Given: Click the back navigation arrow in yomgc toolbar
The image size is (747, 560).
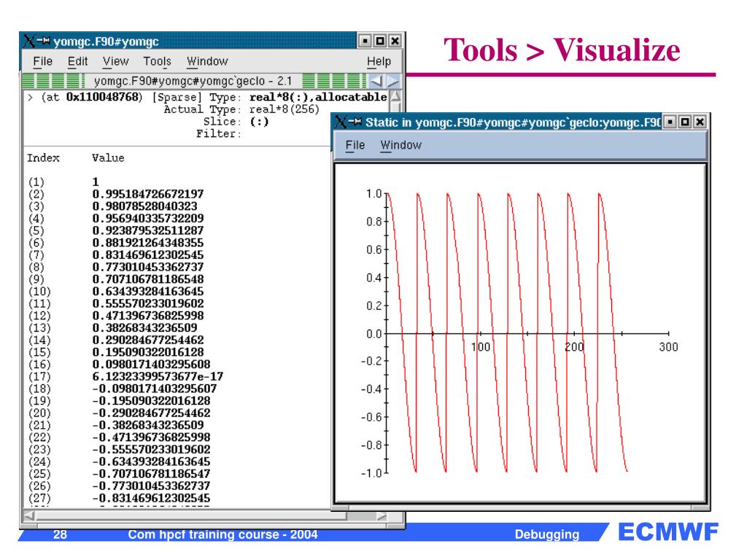Looking at the screenshot, I should (x=376, y=81).
